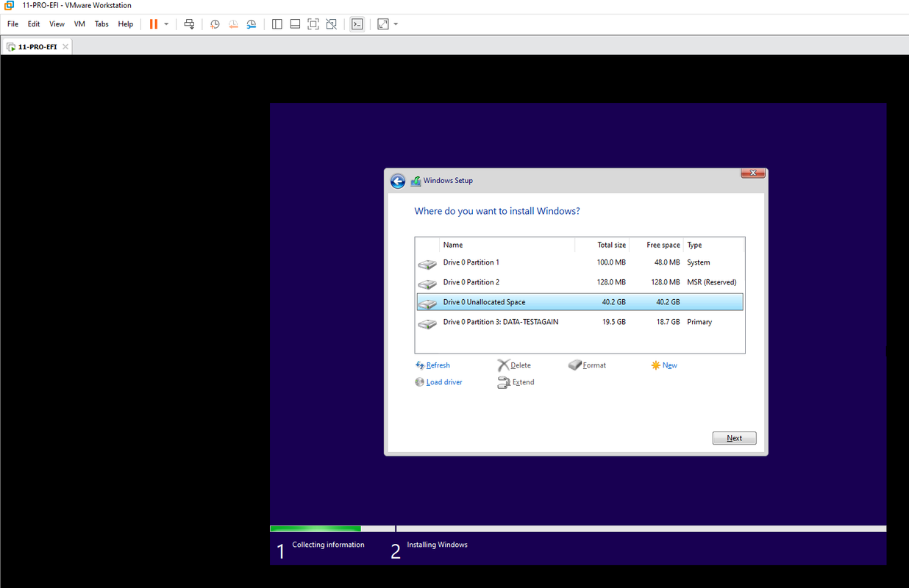The height and width of the screenshot is (588, 909).
Task: Click the 18.7 GB free space cell
Action: (668, 322)
